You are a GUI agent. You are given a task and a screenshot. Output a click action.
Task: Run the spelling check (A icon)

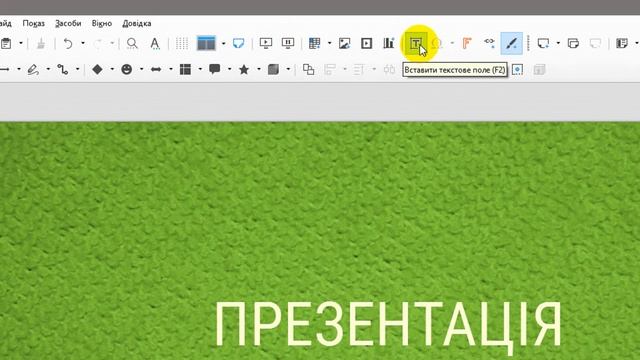point(155,43)
